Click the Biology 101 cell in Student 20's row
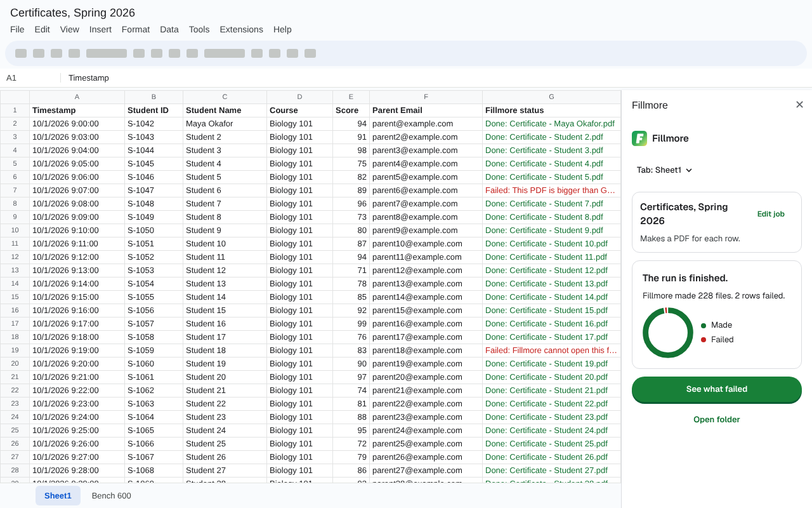812x508 pixels. (299, 377)
